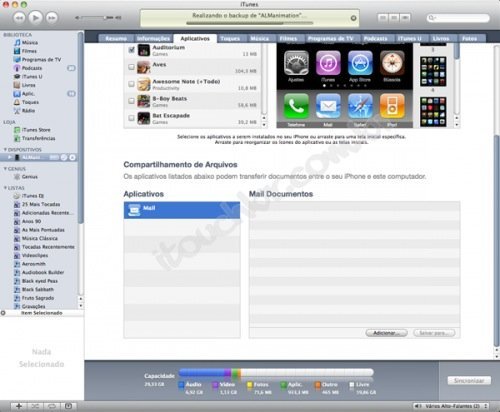Toggle shuffle at the bottom bar
The width and height of the screenshot is (500, 412).
click(35, 406)
